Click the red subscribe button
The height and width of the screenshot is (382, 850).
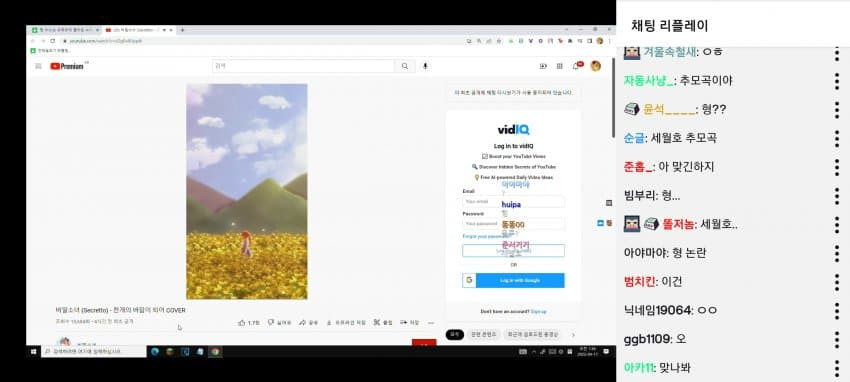[x=424, y=342]
